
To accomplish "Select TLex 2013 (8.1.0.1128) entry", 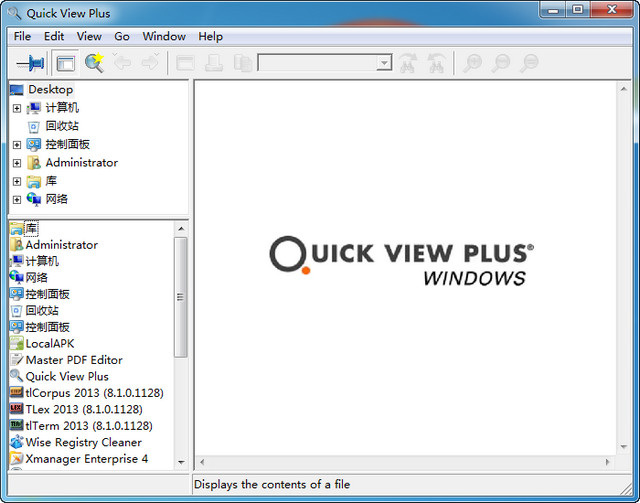I will tap(84, 409).
